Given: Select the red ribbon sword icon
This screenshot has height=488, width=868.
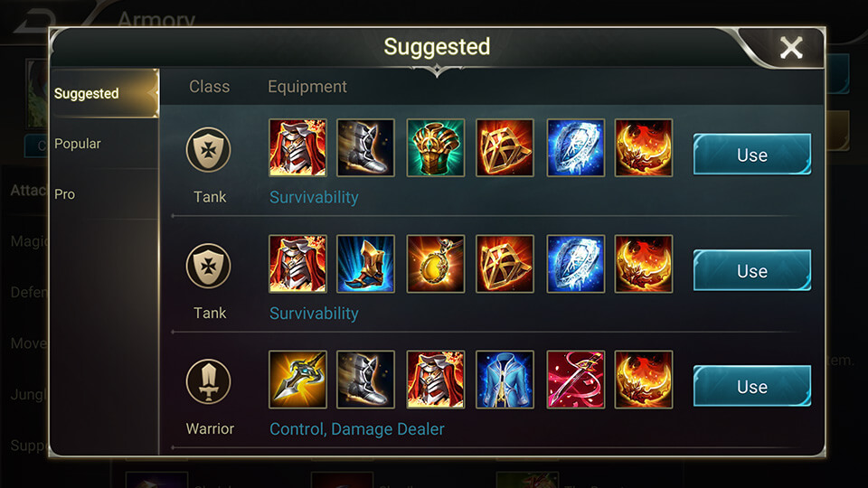Looking at the screenshot, I should [575, 380].
